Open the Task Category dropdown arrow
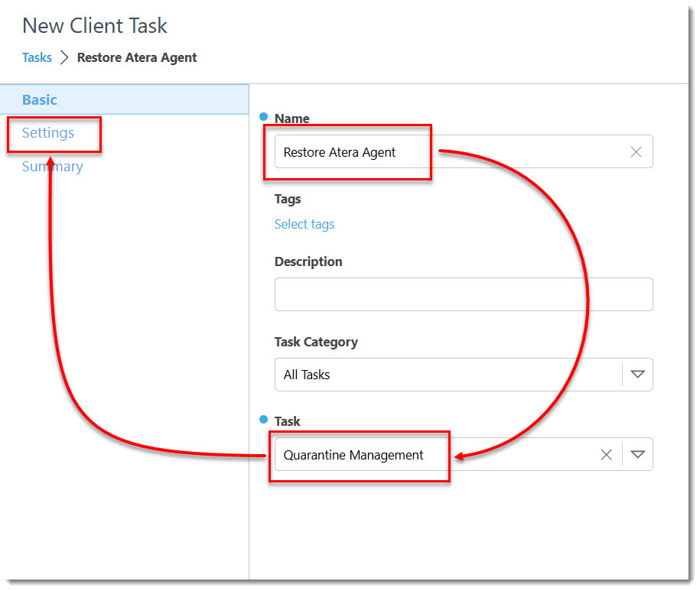The width and height of the screenshot is (700, 591). (637, 374)
